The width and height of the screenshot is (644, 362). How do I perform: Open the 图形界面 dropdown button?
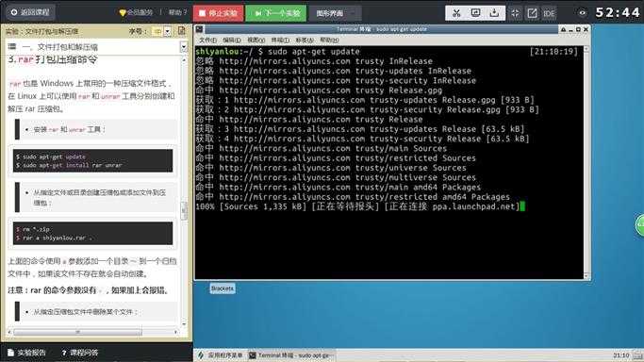(335, 13)
